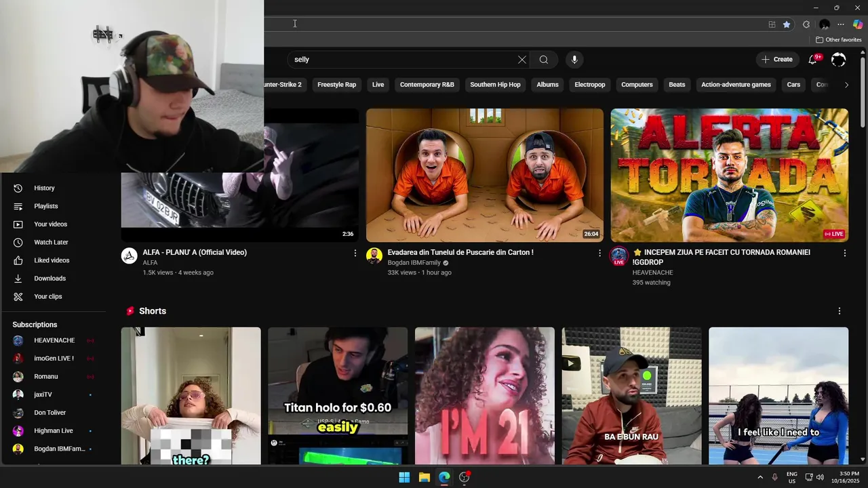
Task: Open INCEPEM ZIUA PE FACEIT stream title
Action: (722, 257)
